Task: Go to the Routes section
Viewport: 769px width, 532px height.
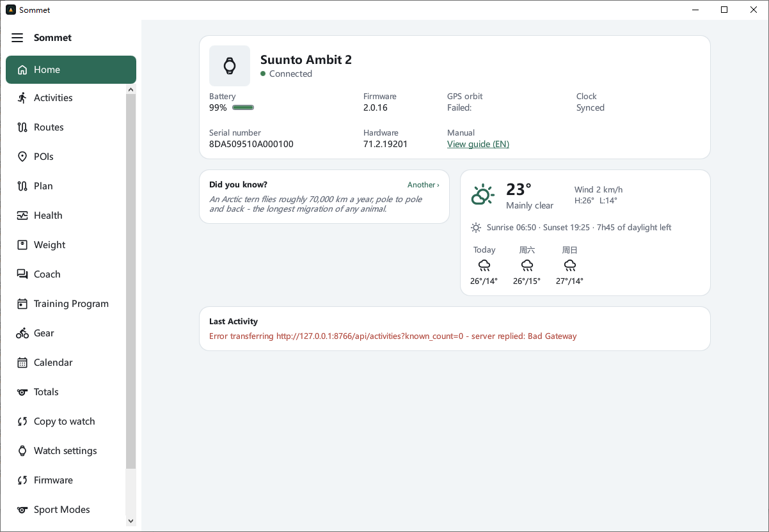Action: tap(66, 127)
